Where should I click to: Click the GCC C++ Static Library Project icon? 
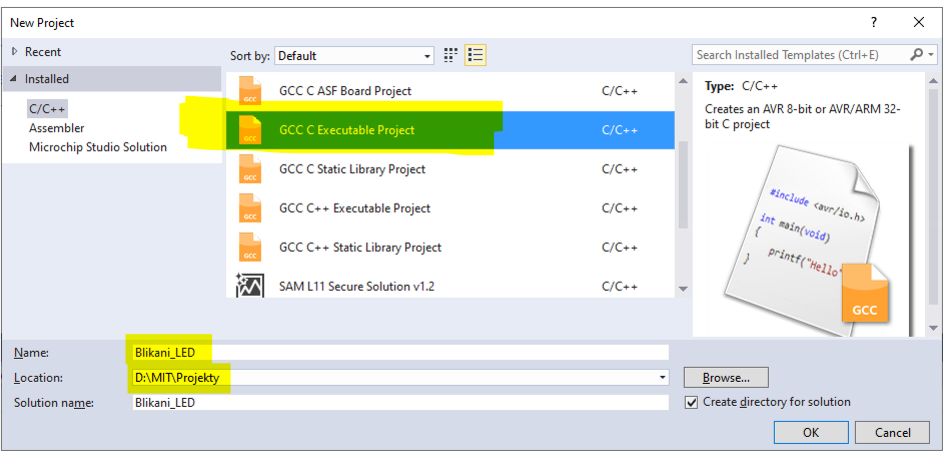coord(250,248)
